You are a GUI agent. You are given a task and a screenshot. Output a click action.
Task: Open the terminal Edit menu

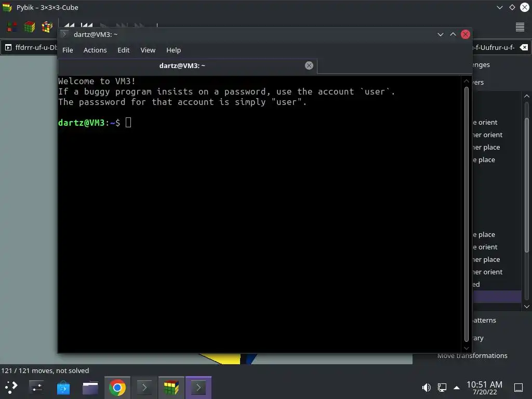point(124,50)
